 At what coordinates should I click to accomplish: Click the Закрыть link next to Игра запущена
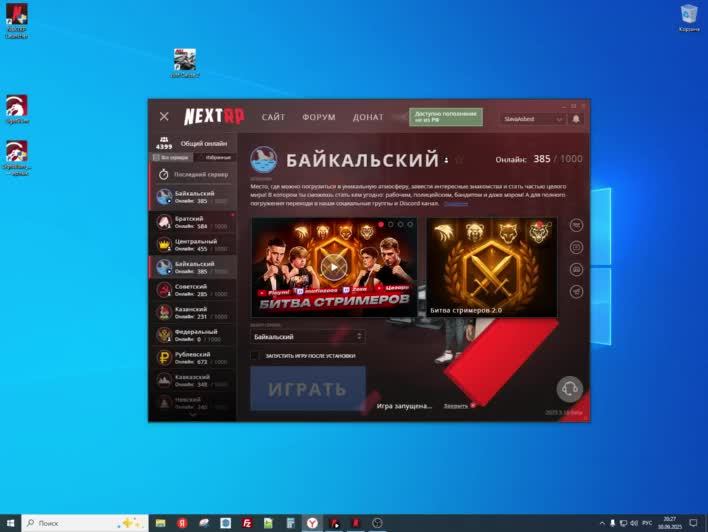click(x=455, y=406)
